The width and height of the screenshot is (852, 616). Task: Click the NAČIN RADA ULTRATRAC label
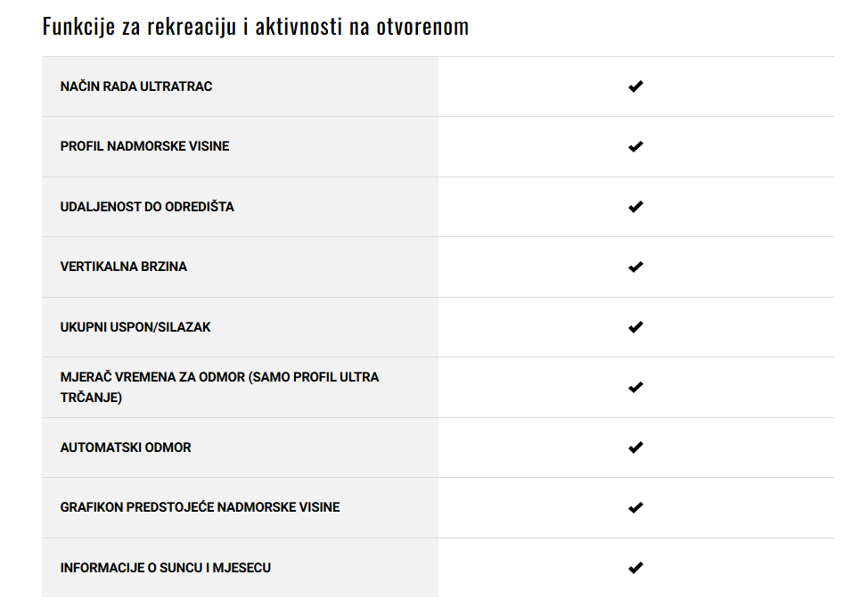coord(135,86)
